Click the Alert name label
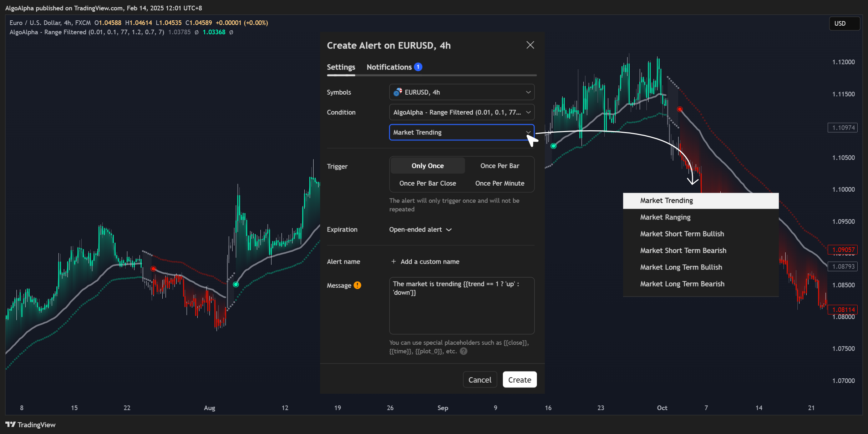The width and height of the screenshot is (868, 434). pos(344,262)
